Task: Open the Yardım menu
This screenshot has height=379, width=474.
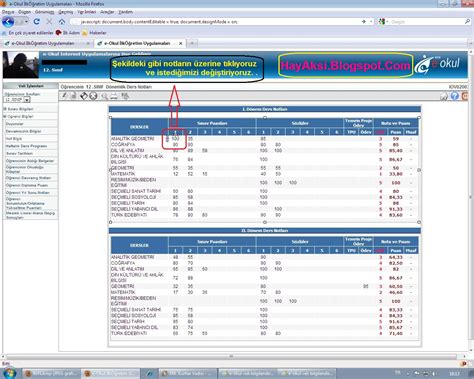Action: (126, 12)
